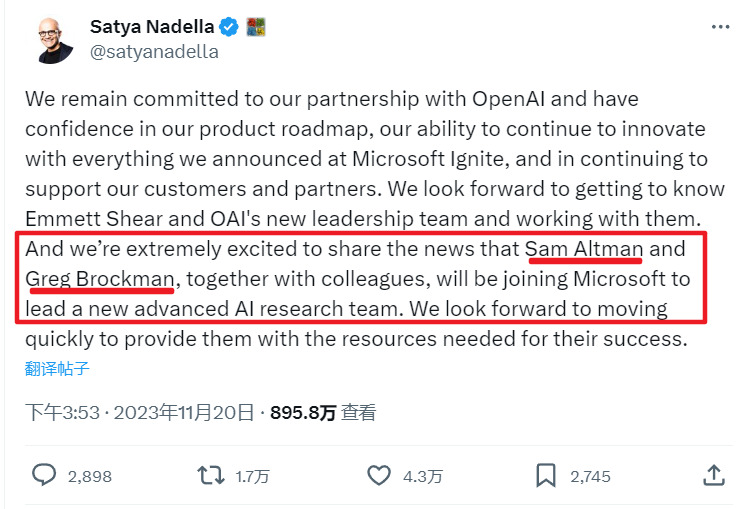The height and width of the screenshot is (509, 751).
Task: Click the 翻译帖子 translate link
Action: pyautogui.click(x=57, y=369)
